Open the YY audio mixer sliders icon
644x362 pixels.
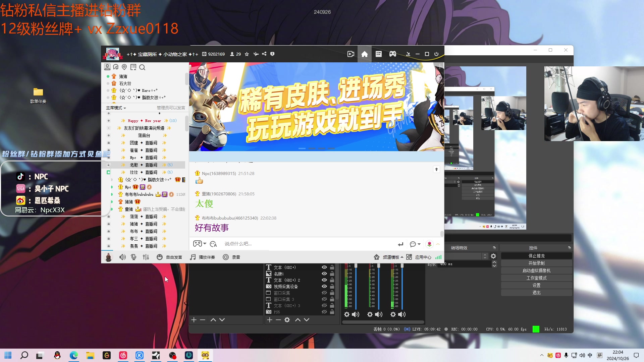(x=146, y=257)
